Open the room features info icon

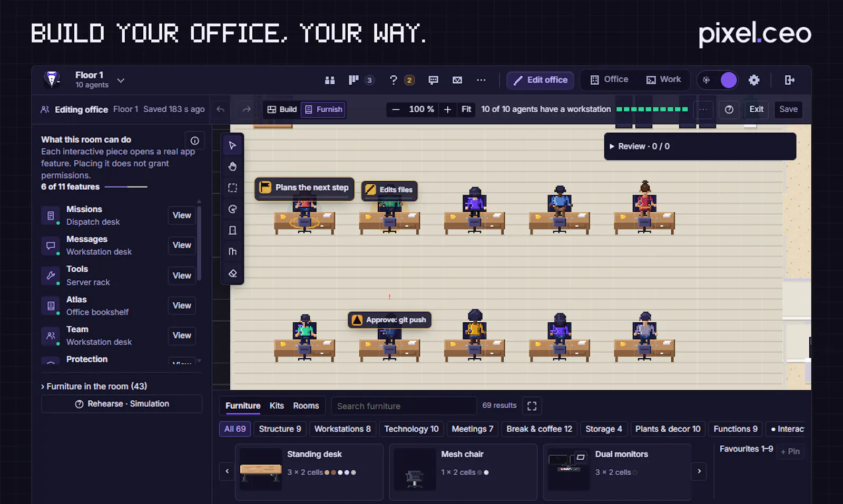194,141
